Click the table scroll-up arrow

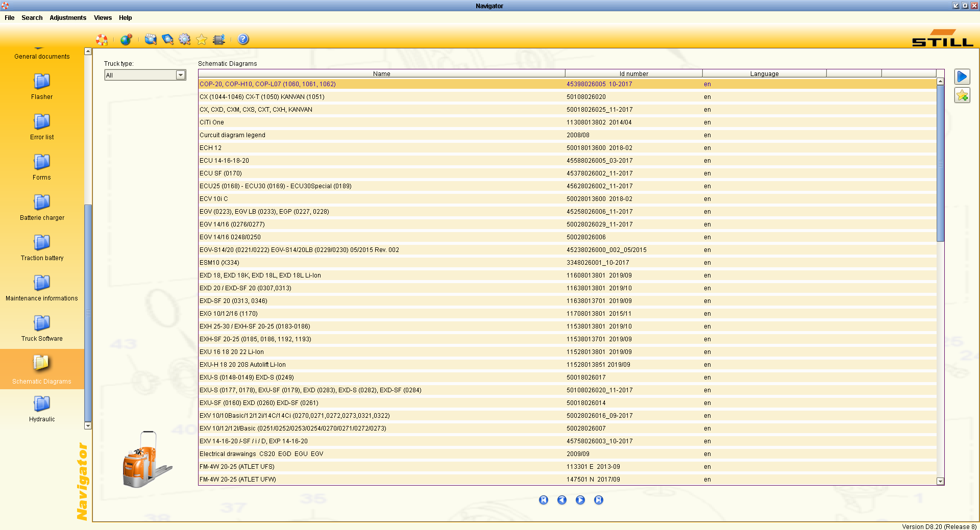point(941,82)
